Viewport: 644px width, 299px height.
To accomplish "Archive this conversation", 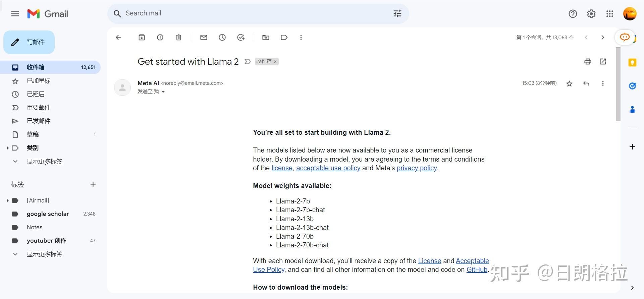I will click(142, 38).
